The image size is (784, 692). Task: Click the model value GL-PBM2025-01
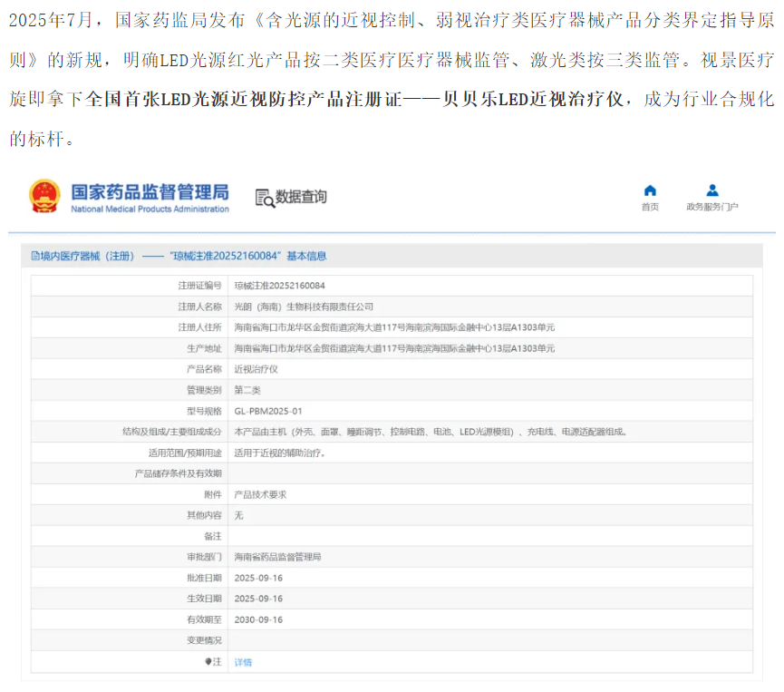[x=267, y=411]
